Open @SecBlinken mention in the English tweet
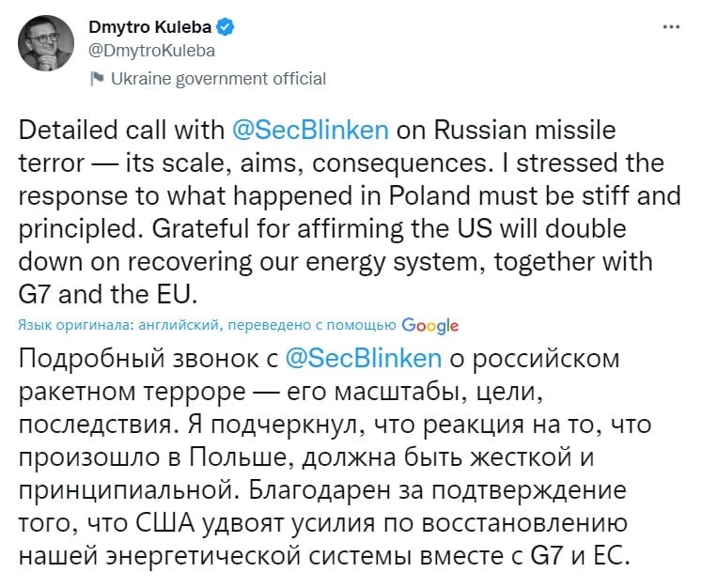Image resolution: width=702 pixels, height=588 pixels. (311, 131)
